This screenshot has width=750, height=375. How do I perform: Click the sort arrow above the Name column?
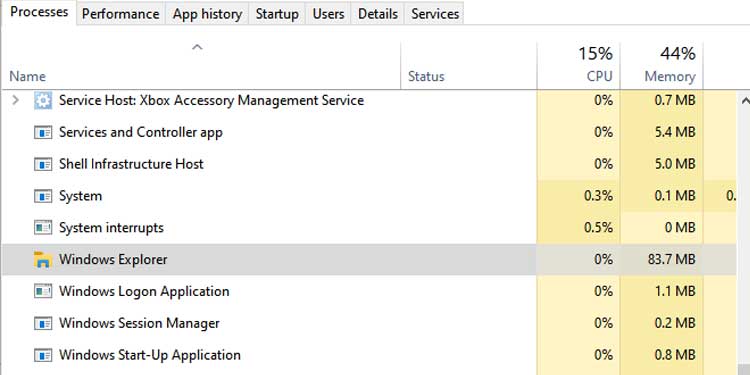(x=197, y=47)
